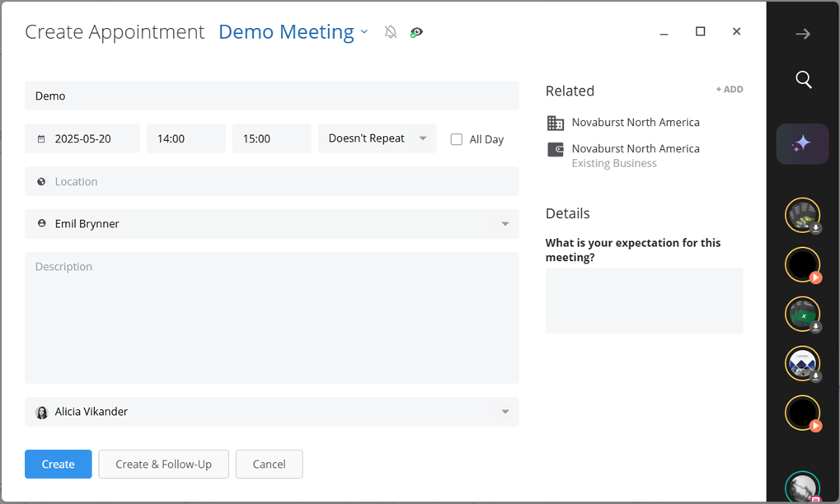Image resolution: width=840 pixels, height=504 pixels.
Task: Expand the Emil Brynner contact dropdown arrow
Action: point(504,224)
